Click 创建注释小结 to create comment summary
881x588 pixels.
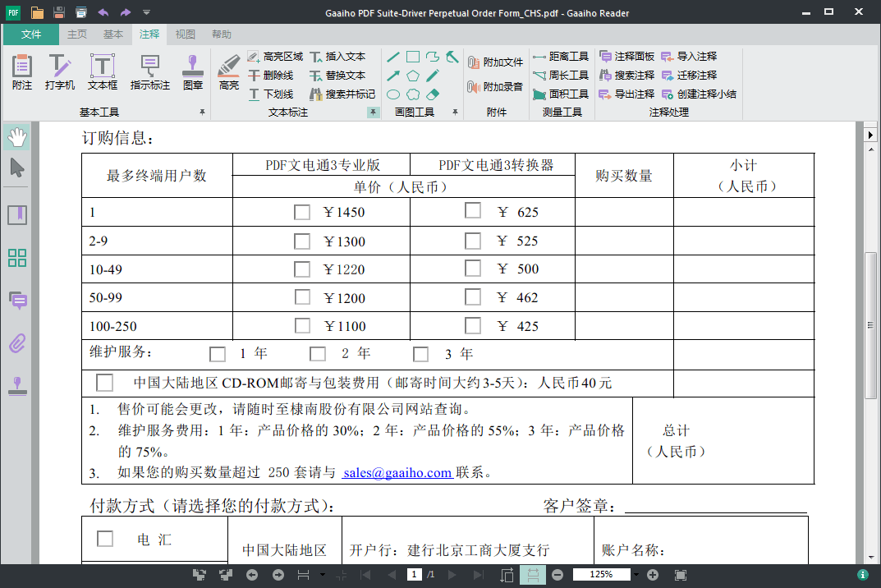coord(707,94)
